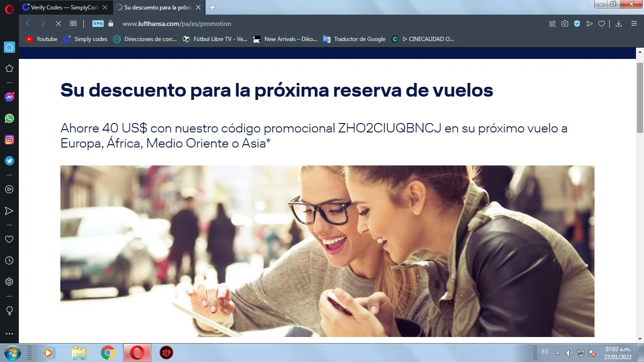Open Settings gear in the sidebar
The height and width of the screenshot is (362, 644).
pos(9,282)
